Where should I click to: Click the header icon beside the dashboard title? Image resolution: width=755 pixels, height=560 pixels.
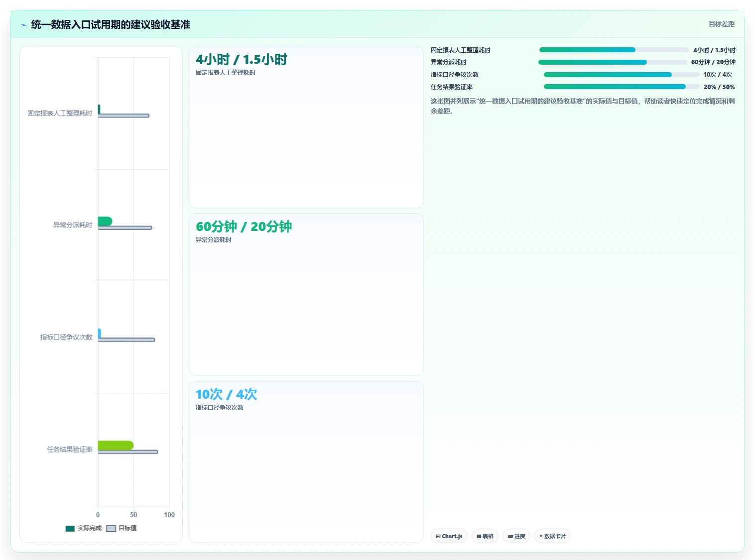click(x=23, y=25)
